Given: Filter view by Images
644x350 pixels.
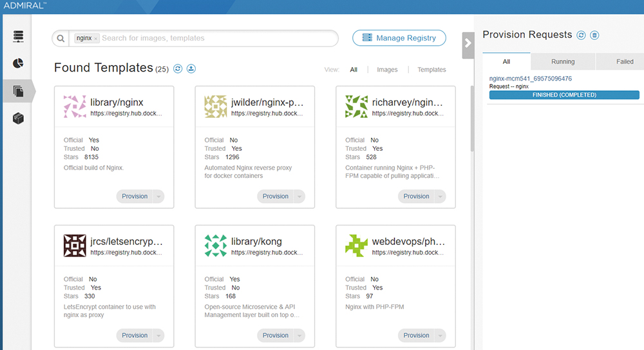Looking at the screenshot, I should 387,70.
